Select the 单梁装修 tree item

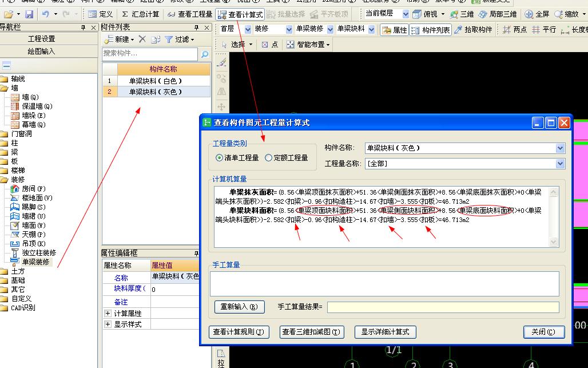[x=30, y=262]
